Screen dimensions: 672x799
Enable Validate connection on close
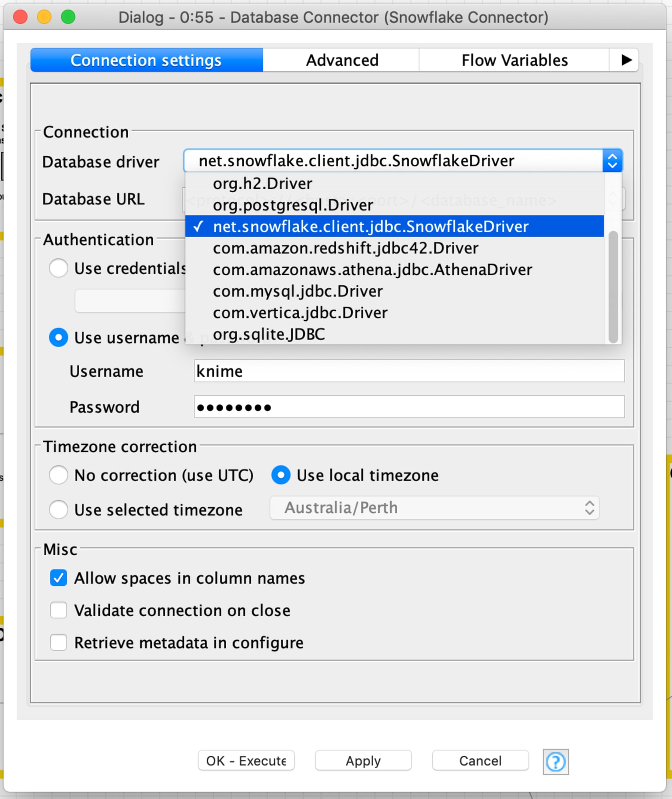tap(59, 610)
